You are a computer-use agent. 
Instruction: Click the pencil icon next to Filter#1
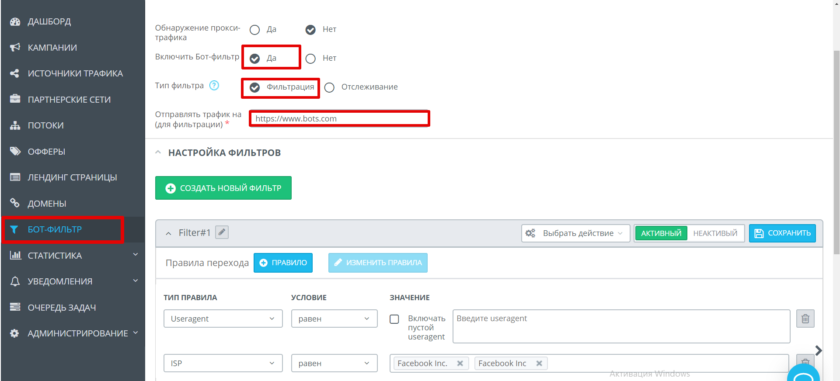tap(222, 232)
